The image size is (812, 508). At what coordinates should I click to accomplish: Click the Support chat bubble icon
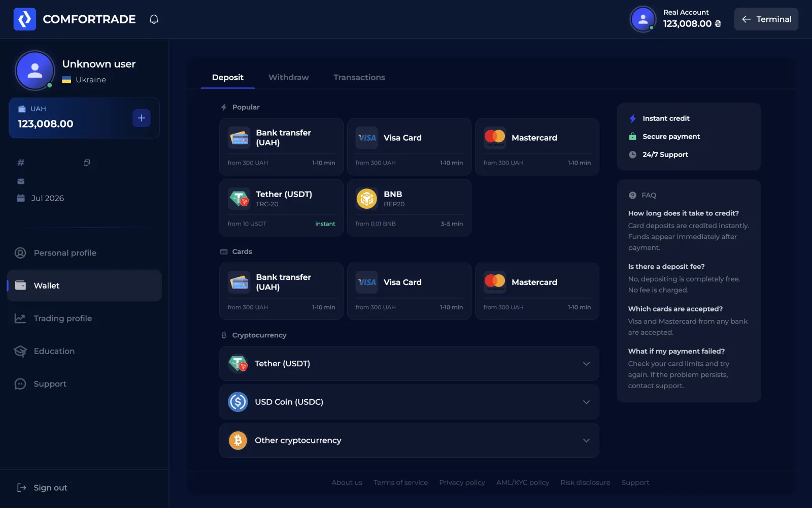click(20, 384)
